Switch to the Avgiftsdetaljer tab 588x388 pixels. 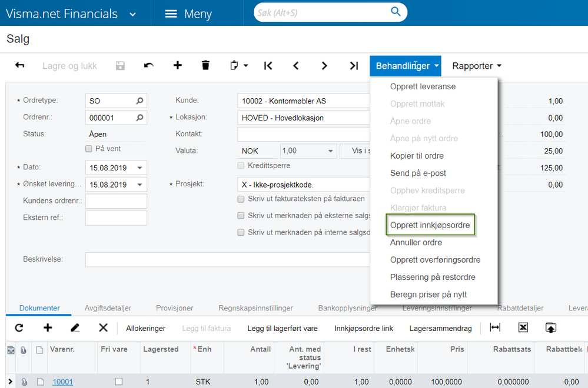pyautogui.click(x=108, y=308)
